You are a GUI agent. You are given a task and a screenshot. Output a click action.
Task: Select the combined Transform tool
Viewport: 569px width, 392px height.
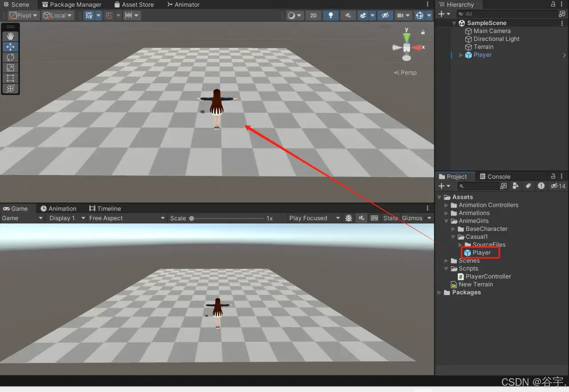click(x=11, y=88)
